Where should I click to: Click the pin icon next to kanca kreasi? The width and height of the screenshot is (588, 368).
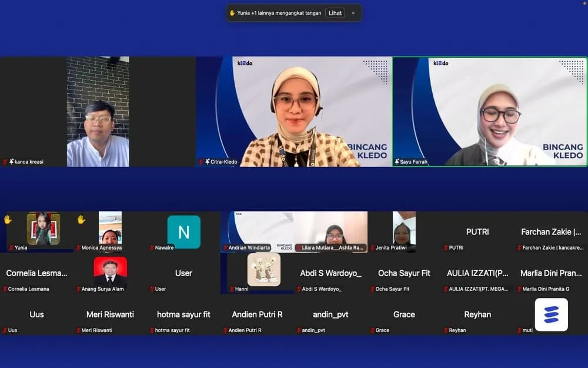pyautogui.click(x=12, y=161)
